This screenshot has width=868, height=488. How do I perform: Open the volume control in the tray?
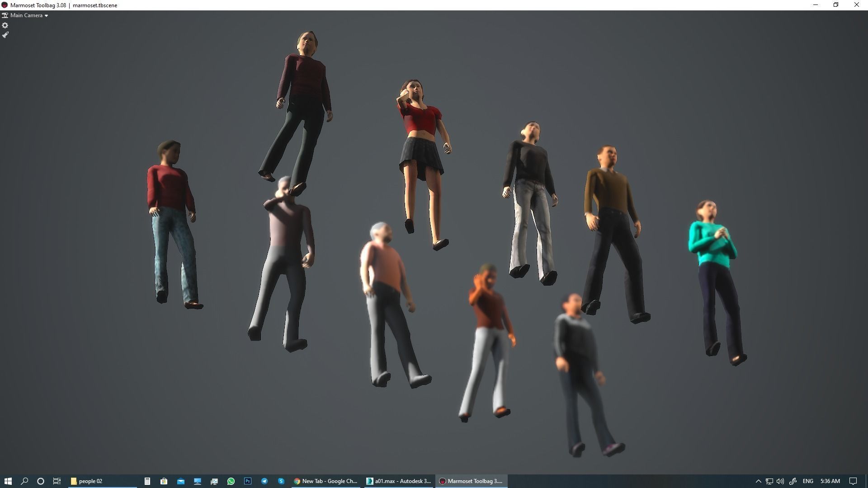coord(780,481)
